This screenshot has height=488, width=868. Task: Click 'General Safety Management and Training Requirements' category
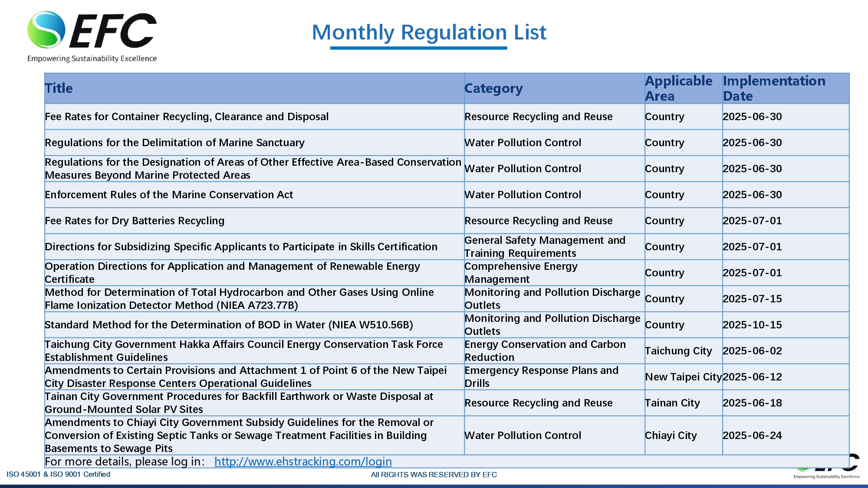(545, 247)
